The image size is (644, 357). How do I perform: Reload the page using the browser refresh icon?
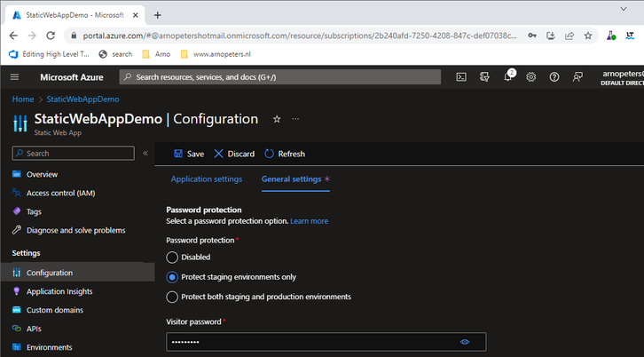51,36
